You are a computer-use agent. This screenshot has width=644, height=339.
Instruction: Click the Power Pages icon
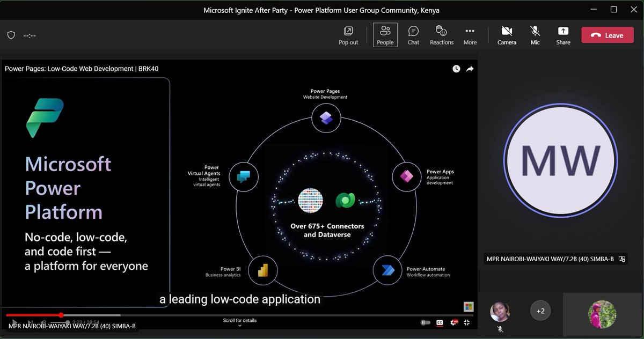point(326,117)
